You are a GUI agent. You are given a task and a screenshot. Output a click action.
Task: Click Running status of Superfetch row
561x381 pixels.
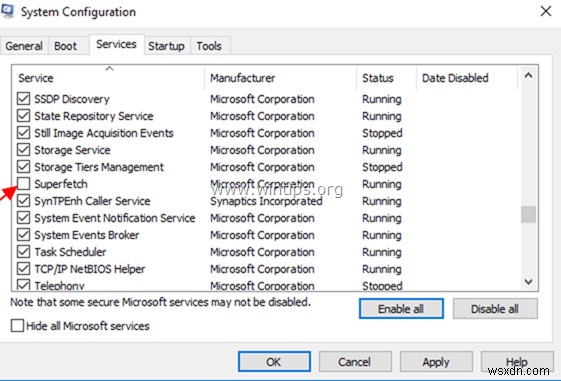point(382,184)
